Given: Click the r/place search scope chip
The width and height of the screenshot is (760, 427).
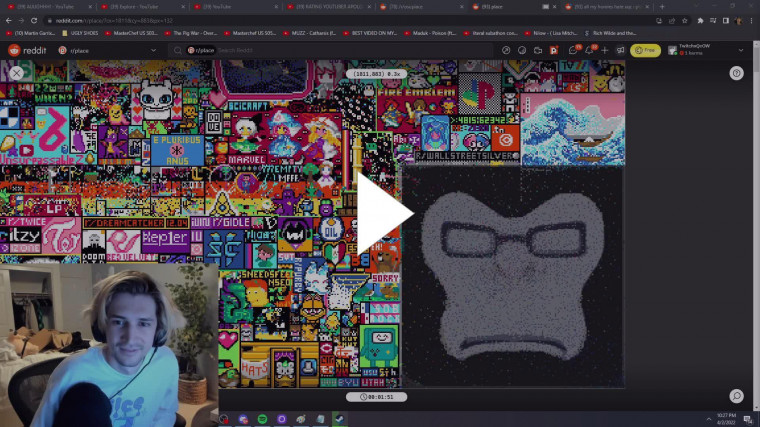Looking at the screenshot, I should click(x=201, y=50).
